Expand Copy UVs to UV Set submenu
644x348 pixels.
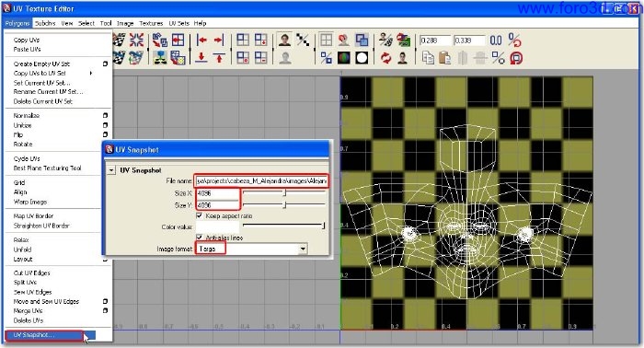tap(91, 73)
